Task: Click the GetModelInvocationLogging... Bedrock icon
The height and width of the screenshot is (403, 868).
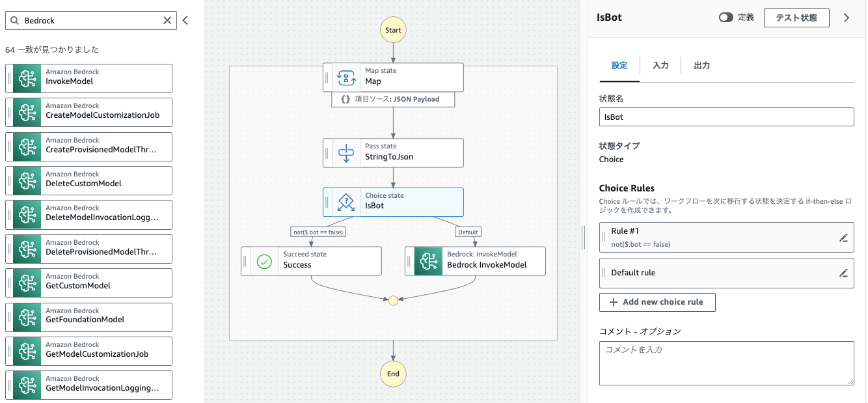Action: pyautogui.click(x=27, y=385)
